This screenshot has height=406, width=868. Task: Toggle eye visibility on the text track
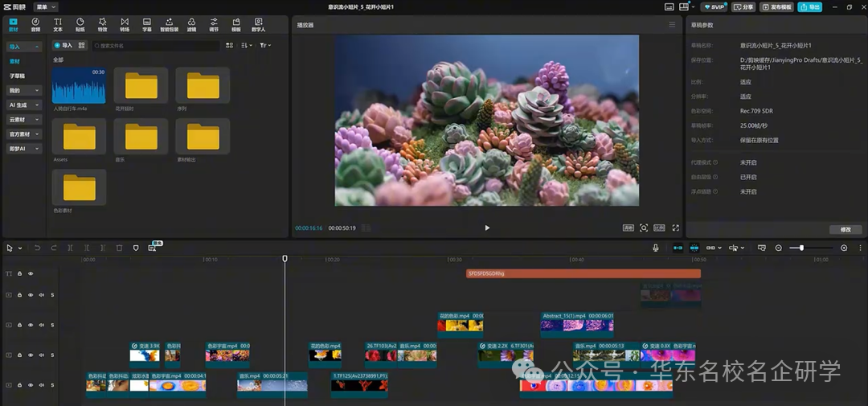click(x=31, y=274)
